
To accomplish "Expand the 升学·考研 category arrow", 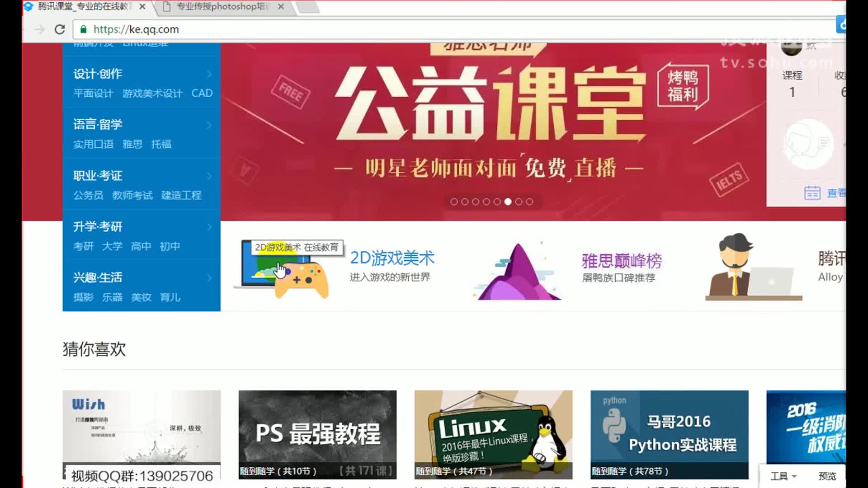I will 209,227.
